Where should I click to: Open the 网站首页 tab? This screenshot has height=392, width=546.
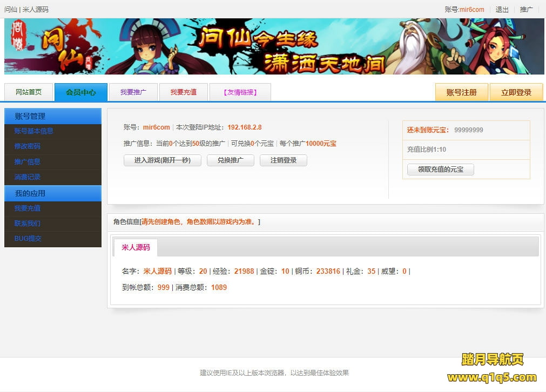pyautogui.click(x=29, y=92)
